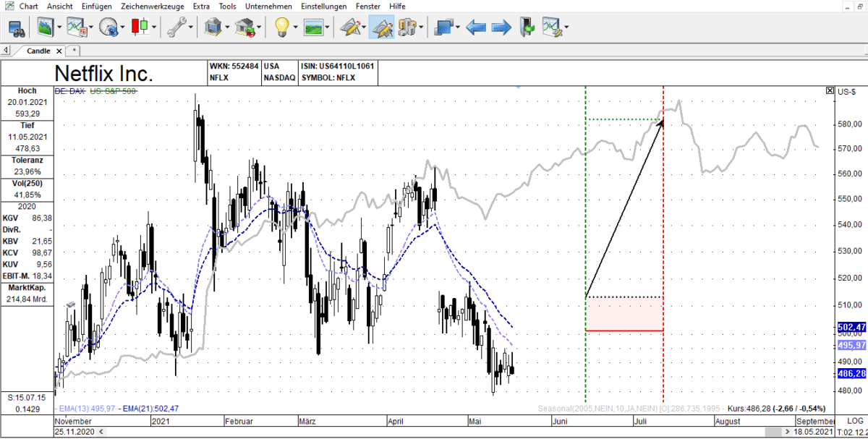868x439 pixels.
Task: Toggle LOG scale button
Action: [x=855, y=421]
